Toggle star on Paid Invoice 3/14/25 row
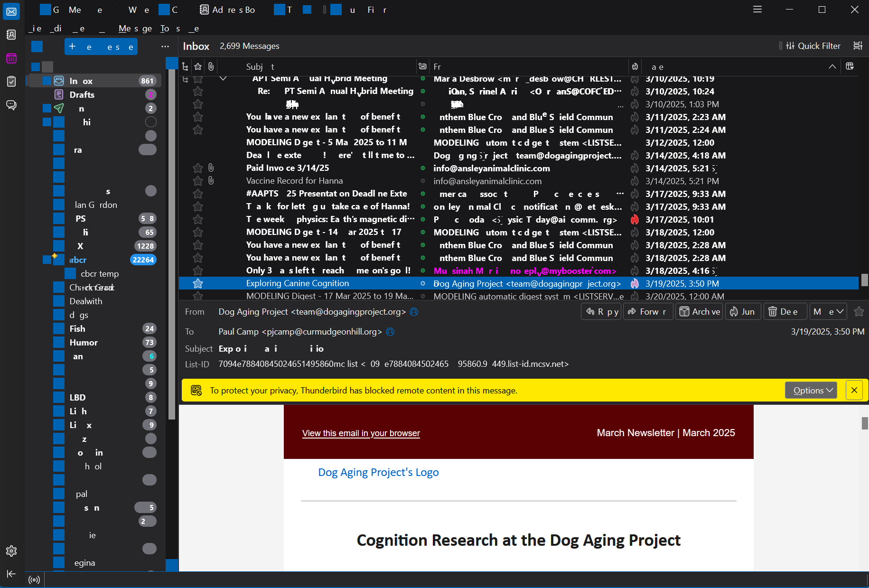Viewport: 869px width, 588px height. pos(198,168)
